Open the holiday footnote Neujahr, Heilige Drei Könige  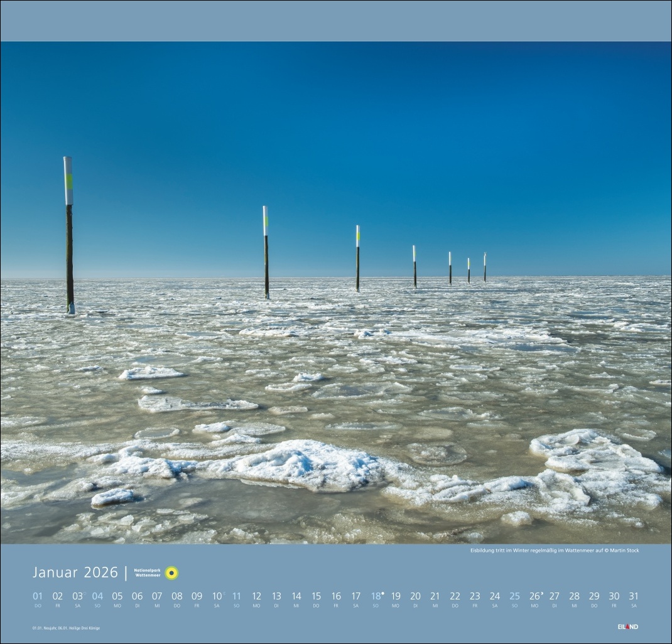pos(66,628)
